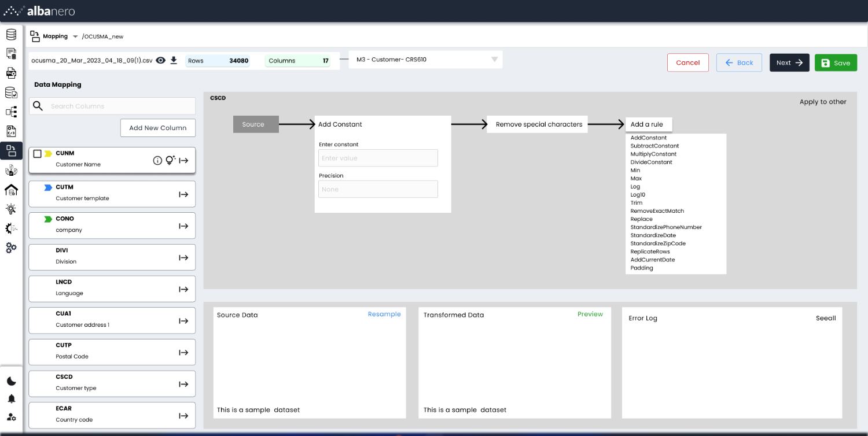
Task: Click the map arrow icon on CUTP row
Action: tap(183, 353)
